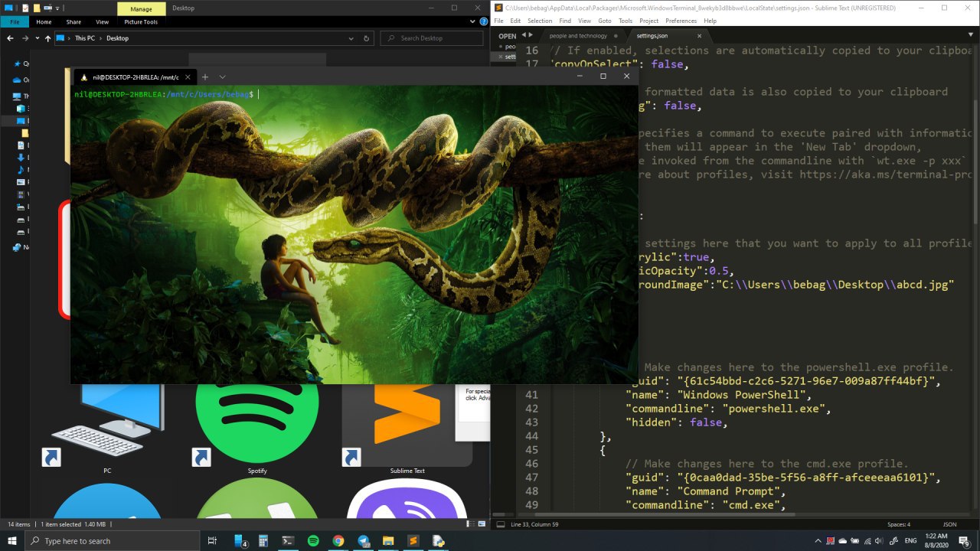Image resolution: width=980 pixels, height=551 pixels.
Task: Open the View ribbon tab in Explorer
Action: pos(102,22)
